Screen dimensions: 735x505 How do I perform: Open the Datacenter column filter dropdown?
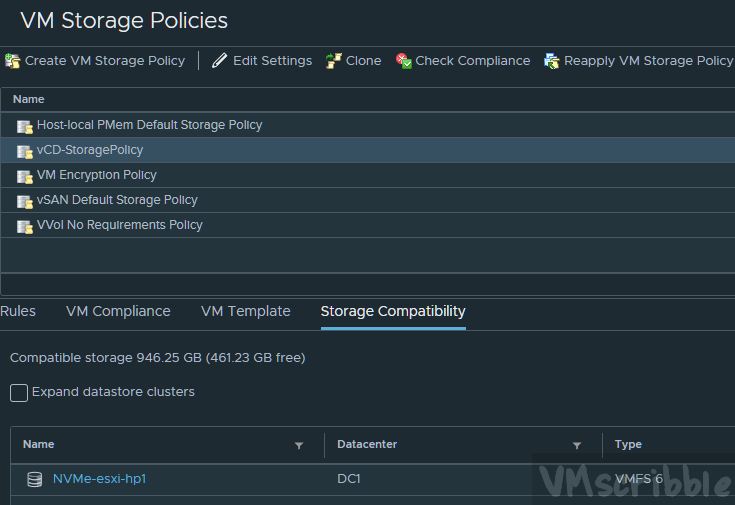[x=577, y=446]
